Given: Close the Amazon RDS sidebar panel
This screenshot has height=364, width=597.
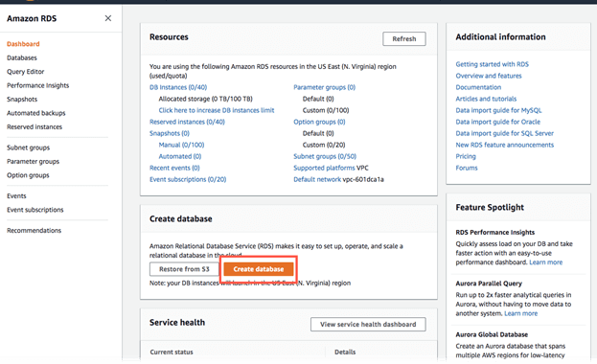Looking at the screenshot, I should [x=108, y=18].
